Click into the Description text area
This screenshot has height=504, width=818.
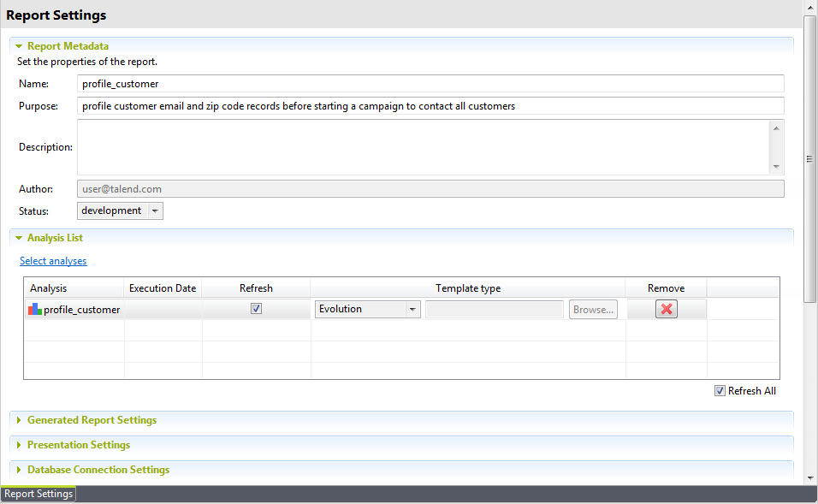click(423, 147)
